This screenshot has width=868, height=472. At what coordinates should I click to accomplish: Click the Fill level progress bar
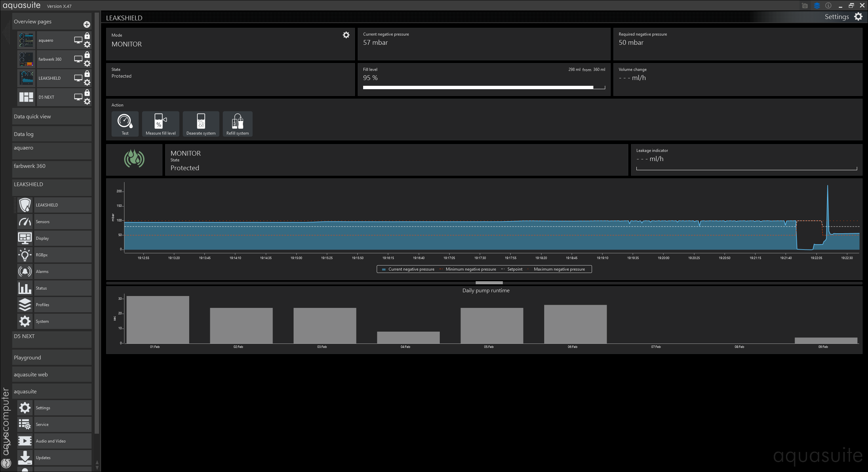484,87
